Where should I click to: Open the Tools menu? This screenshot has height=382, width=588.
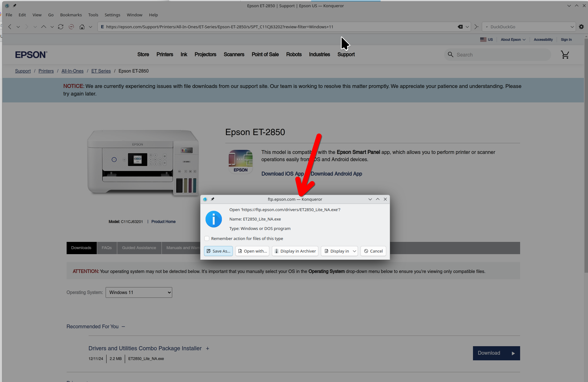point(93,15)
